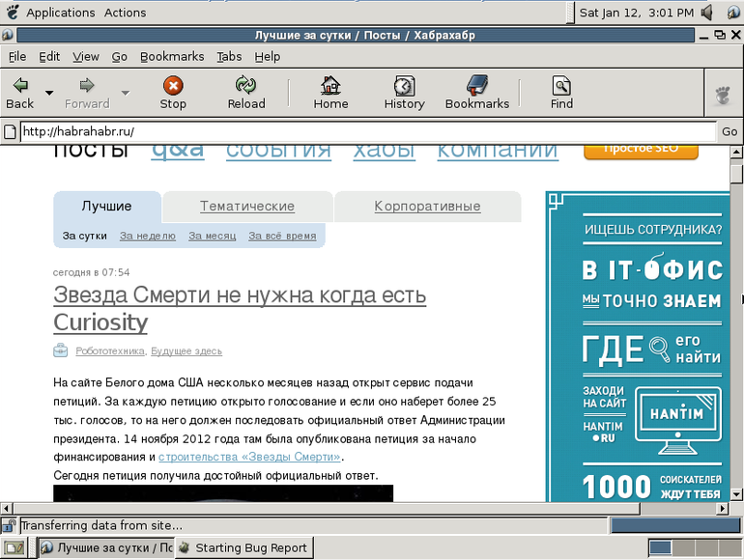Go to the Home page button

(x=330, y=93)
